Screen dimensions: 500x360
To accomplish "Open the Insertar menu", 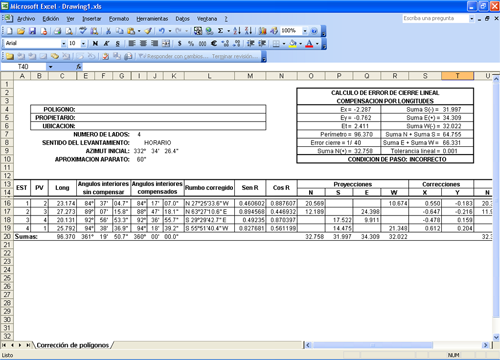I will tap(92, 19).
